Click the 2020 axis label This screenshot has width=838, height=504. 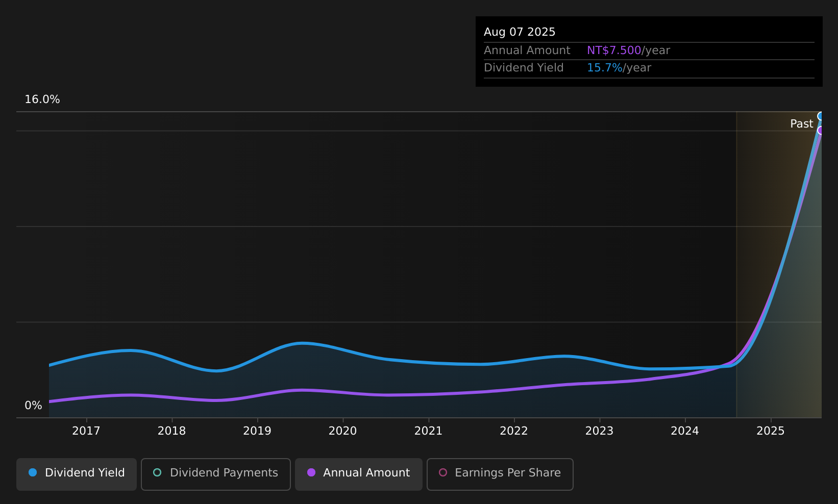343,431
